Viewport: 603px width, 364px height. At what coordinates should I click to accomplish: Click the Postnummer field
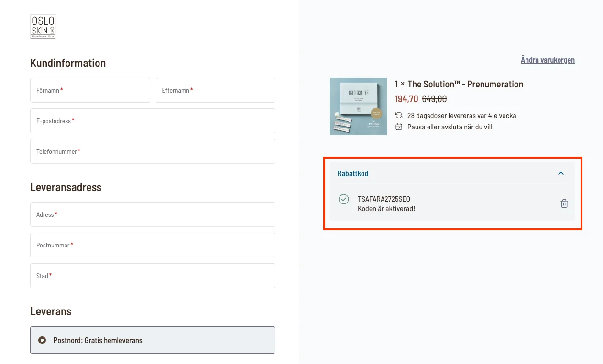[153, 245]
